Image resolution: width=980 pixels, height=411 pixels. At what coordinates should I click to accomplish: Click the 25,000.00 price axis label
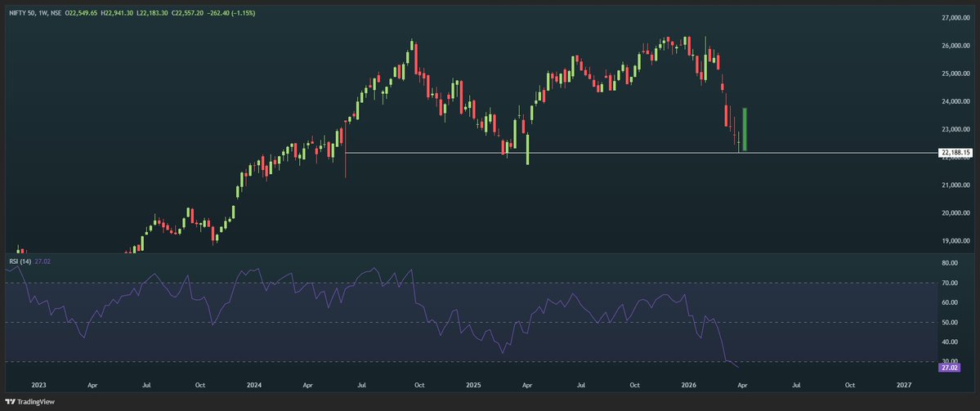(957, 74)
